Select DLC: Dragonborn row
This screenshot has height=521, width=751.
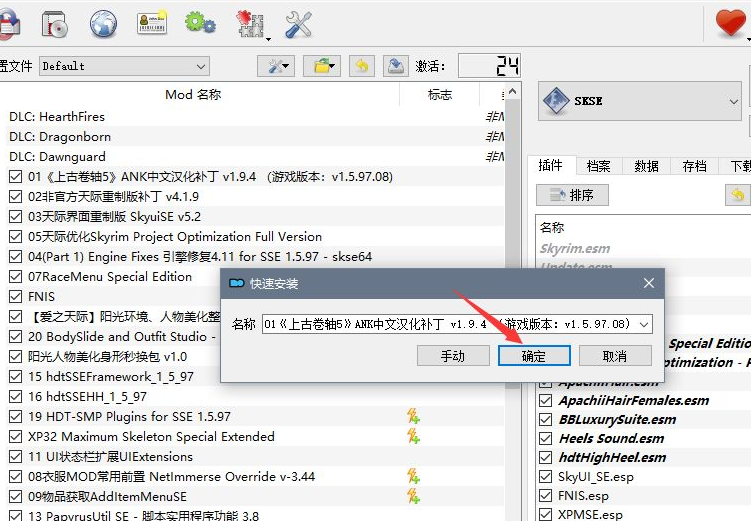point(252,136)
